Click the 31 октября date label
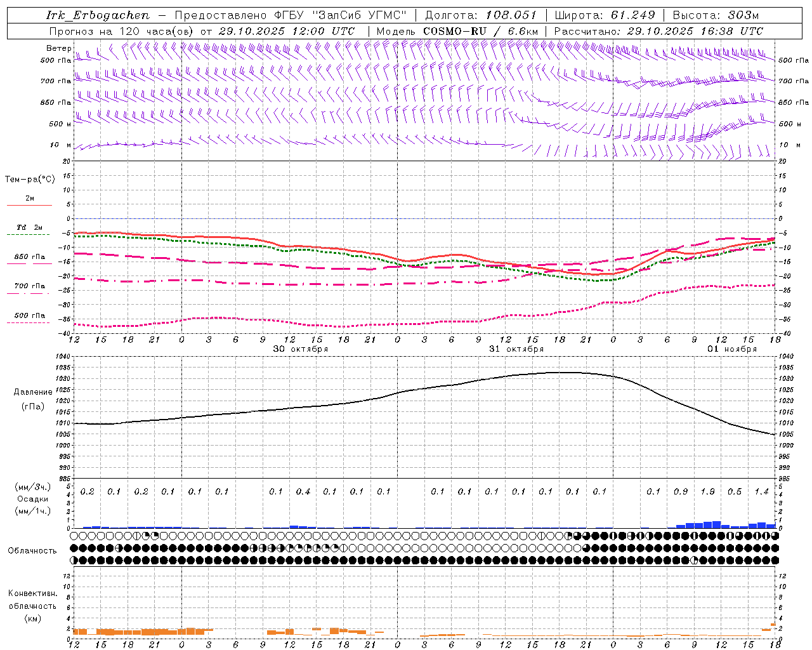812x650 pixels. tap(516, 349)
